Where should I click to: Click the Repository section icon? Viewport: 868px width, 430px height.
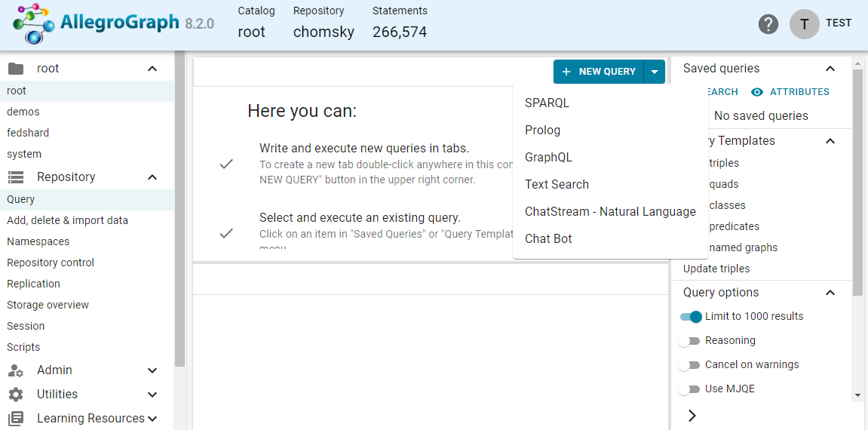point(16,177)
